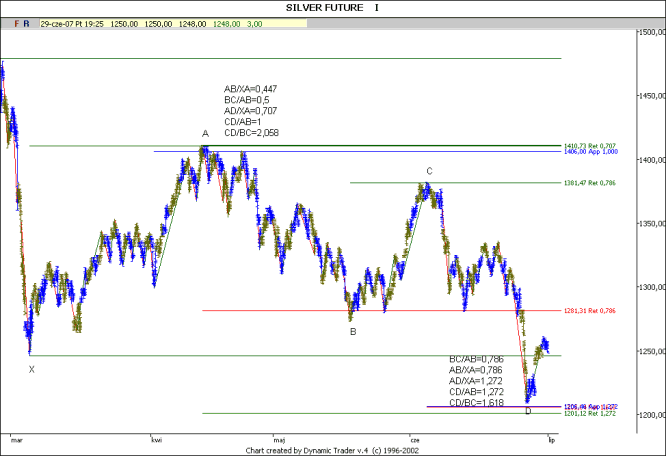Select the point B label on chart
The width and height of the screenshot is (666, 456).
(x=353, y=331)
